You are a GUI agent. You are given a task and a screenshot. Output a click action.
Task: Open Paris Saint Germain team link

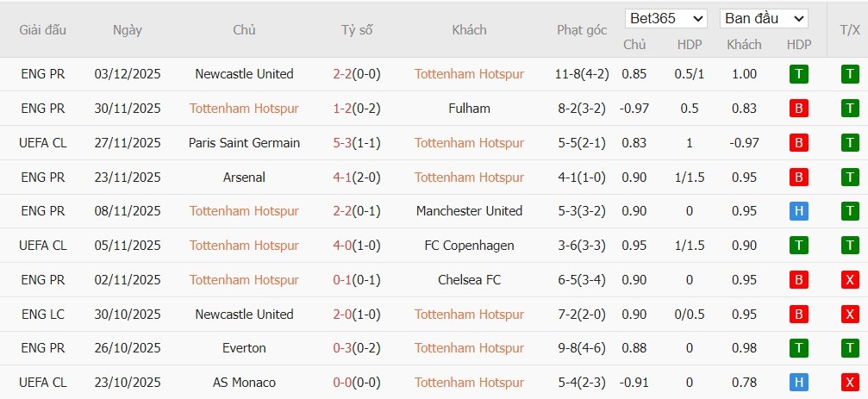(244, 143)
